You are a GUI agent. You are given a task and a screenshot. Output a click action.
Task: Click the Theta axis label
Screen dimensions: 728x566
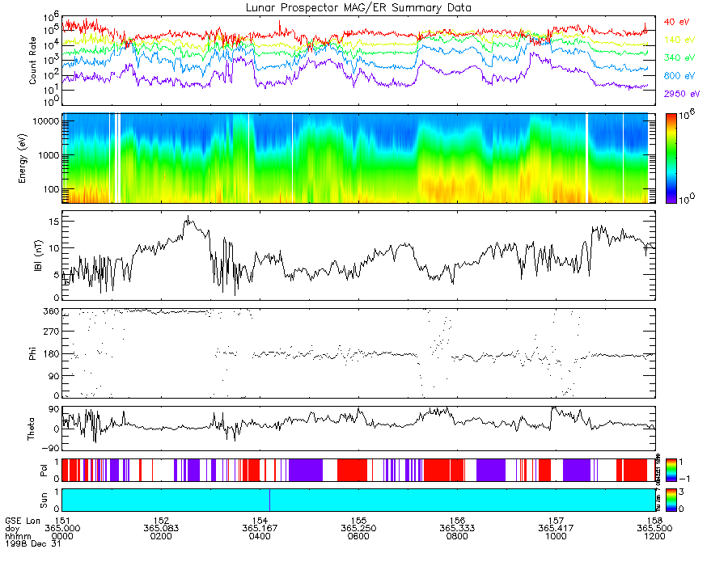[x=31, y=429]
